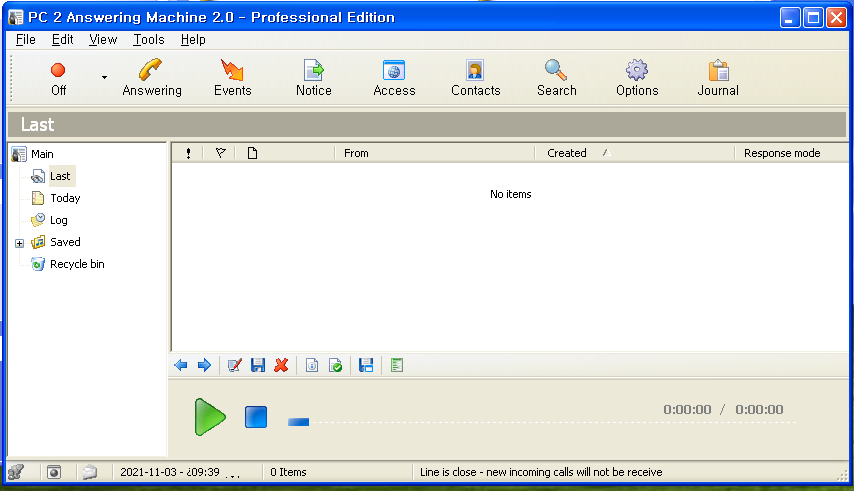854x491 pixels.
Task: Click the network status icon in status bar
Action: pos(16,472)
